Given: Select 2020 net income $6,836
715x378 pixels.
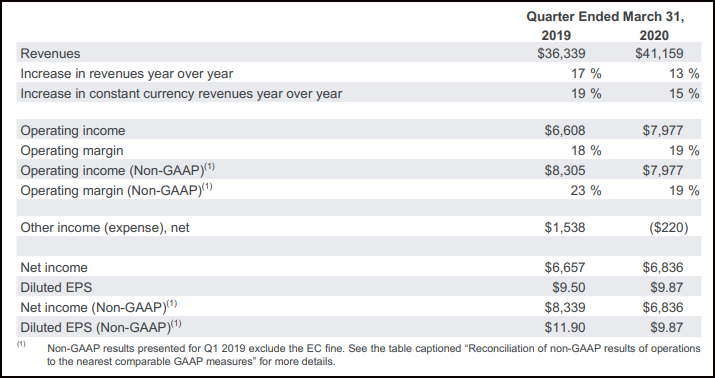Looking at the screenshot, I should coord(663,267).
